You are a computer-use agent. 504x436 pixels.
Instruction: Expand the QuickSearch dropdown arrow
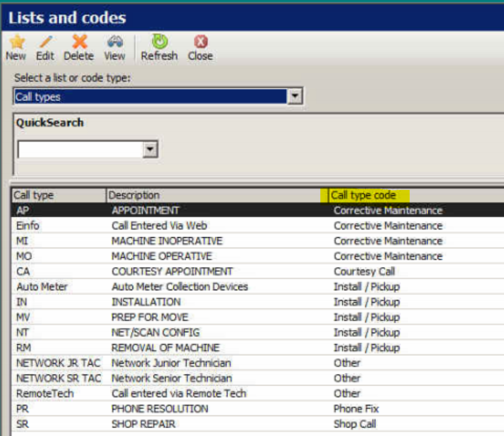point(150,149)
